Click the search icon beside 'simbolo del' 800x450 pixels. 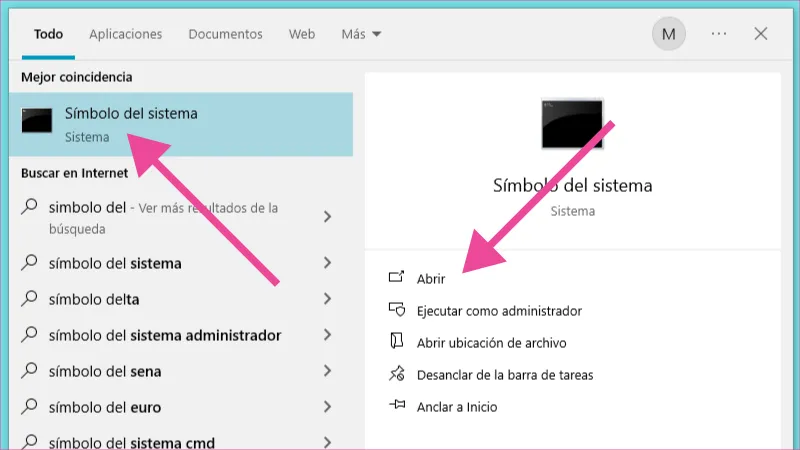pos(29,207)
